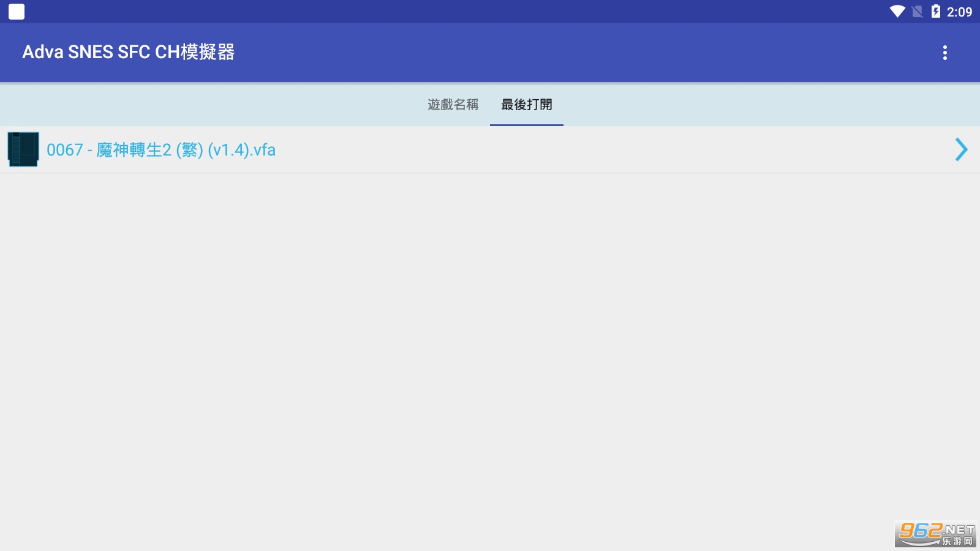The image size is (980, 551).
Task: Click the game cartridge icon for 魔神轉生2
Action: 23,149
